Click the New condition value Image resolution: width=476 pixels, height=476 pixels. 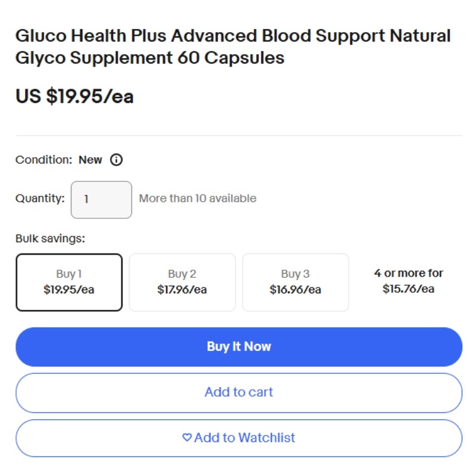[x=90, y=159]
